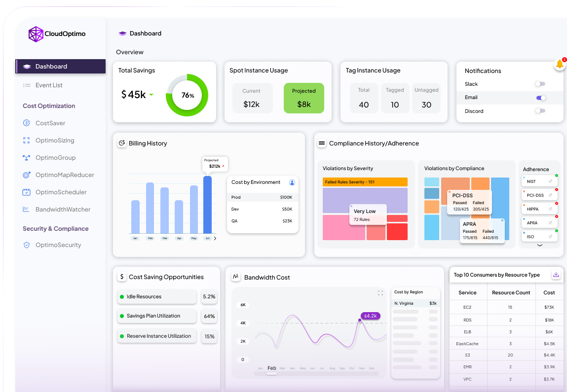The image size is (567, 392).
Task: Open APRA adherence external link icon
Action: 550,222
